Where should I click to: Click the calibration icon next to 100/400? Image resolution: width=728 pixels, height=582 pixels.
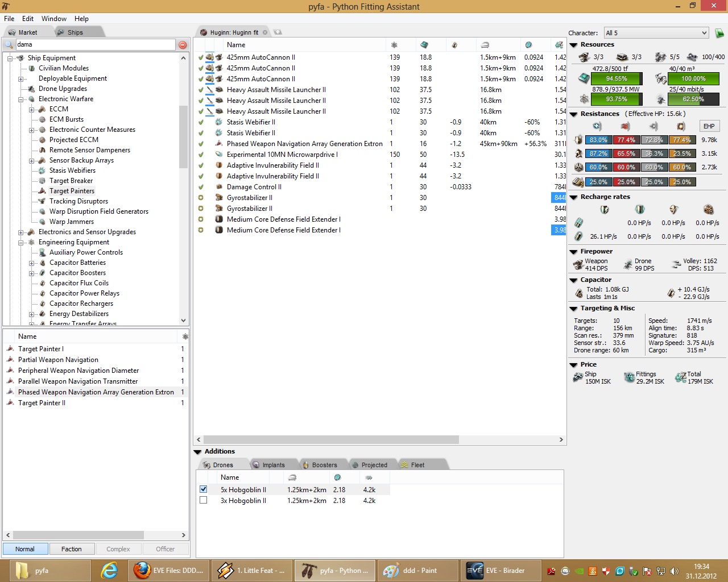tap(692, 57)
